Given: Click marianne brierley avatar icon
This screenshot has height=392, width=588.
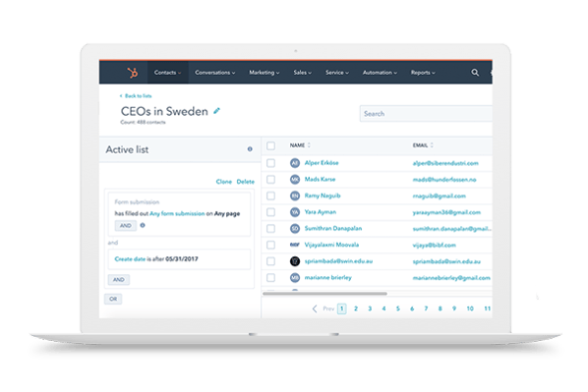Looking at the screenshot, I should pos(295,278).
